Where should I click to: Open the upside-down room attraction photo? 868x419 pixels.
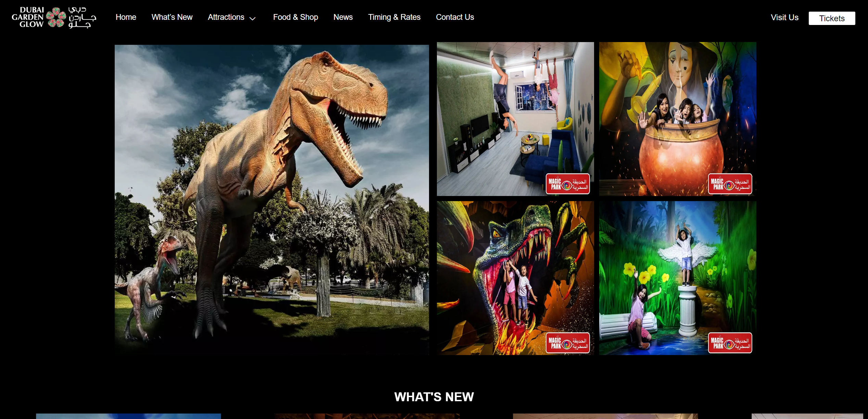[515, 119]
